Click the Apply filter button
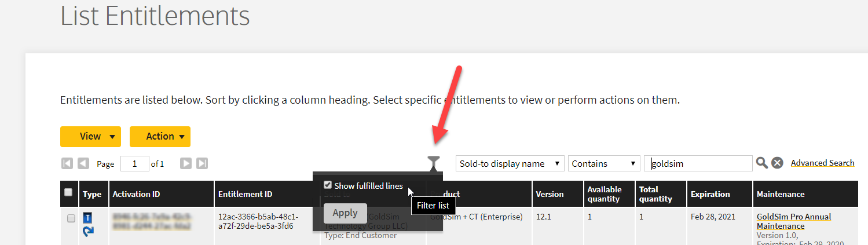 [345, 213]
